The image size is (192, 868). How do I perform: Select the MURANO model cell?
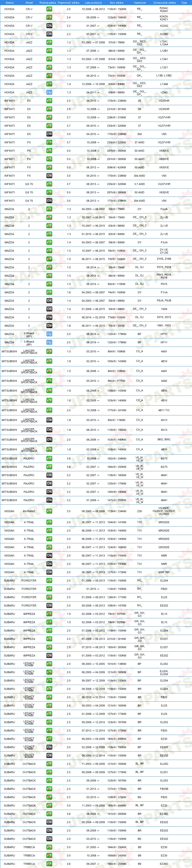point(29,511)
